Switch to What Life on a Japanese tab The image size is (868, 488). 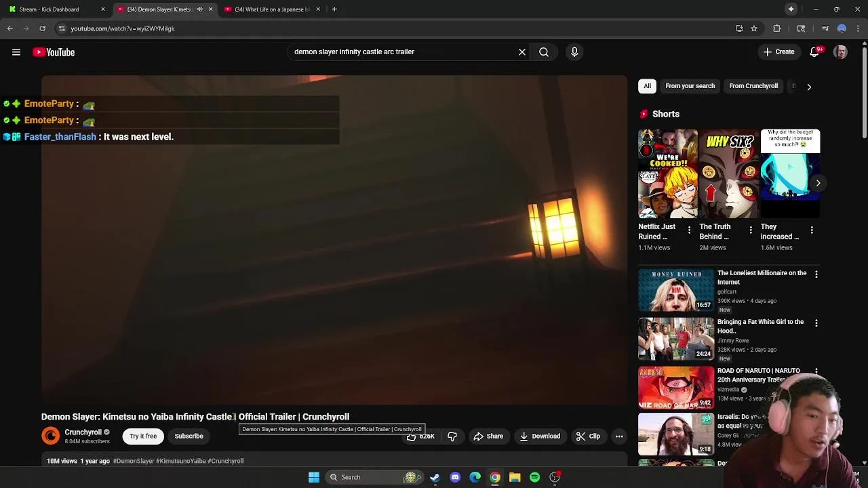click(271, 9)
